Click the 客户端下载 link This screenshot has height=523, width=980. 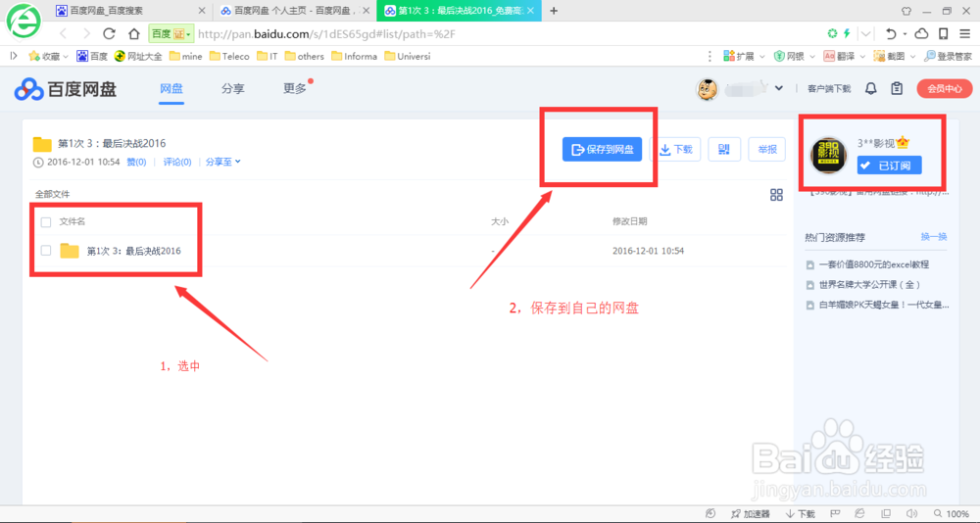click(829, 89)
